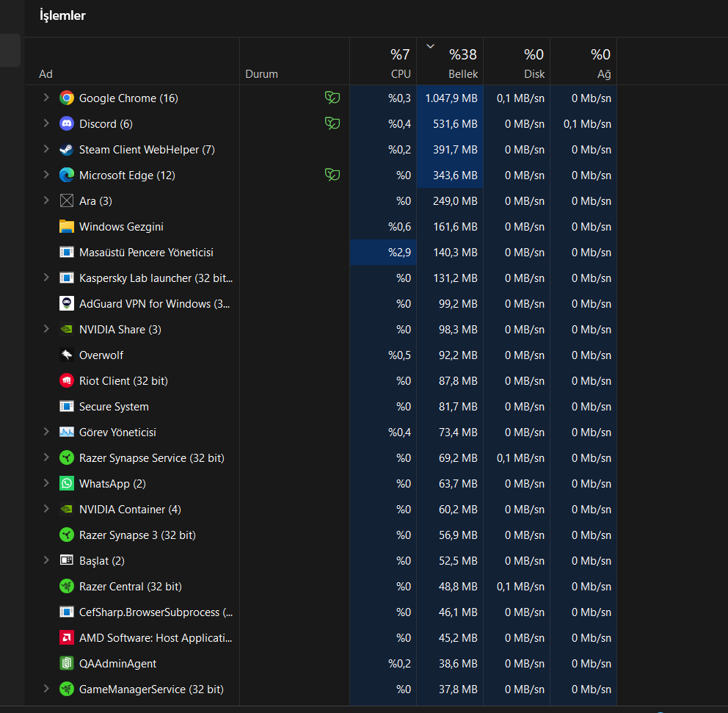This screenshot has width=728, height=713.
Task: Click the NVIDIA Share icon
Action: (x=67, y=329)
